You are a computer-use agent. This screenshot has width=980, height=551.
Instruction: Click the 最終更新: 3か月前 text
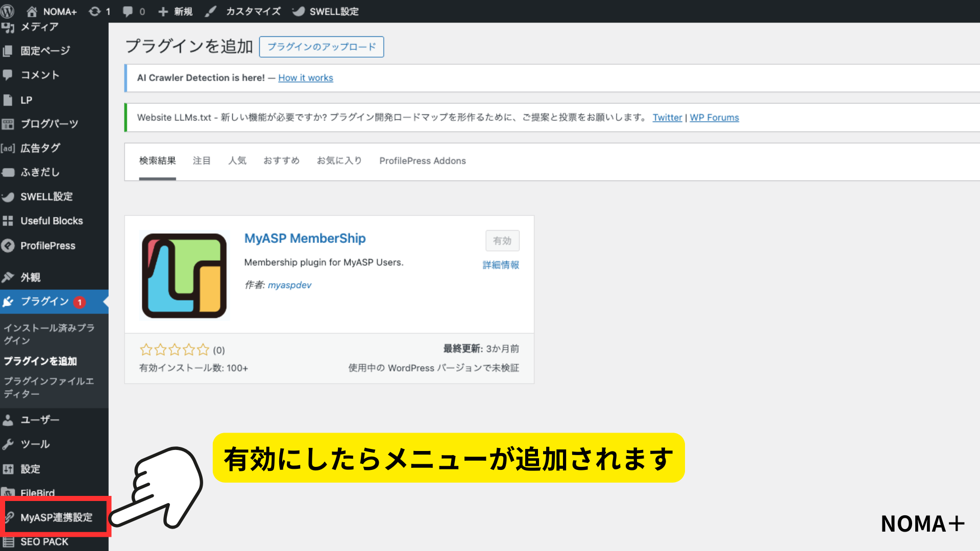point(481,349)
